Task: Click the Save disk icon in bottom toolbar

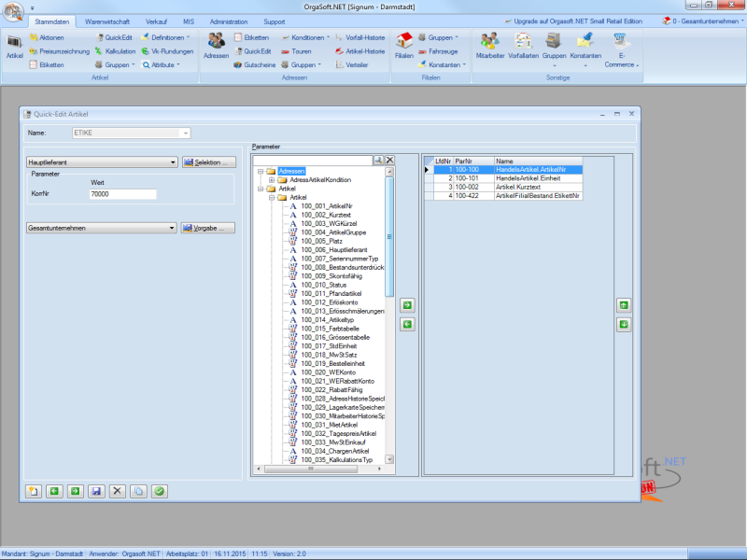Action: 95,490
